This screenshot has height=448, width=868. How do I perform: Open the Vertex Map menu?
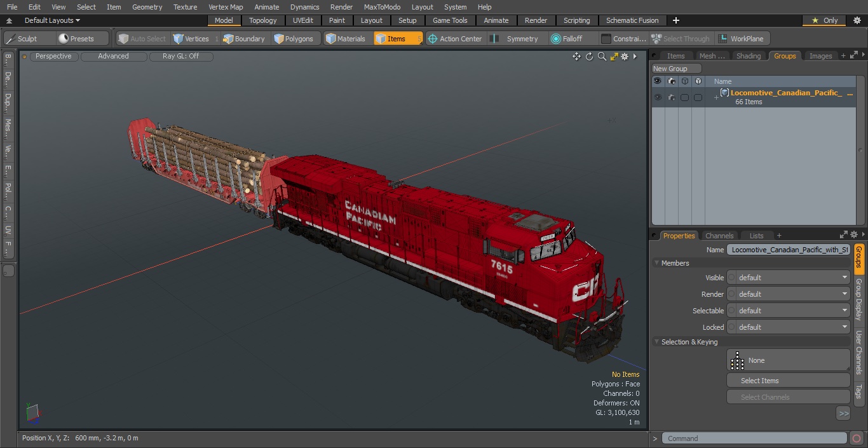point(226,7)
